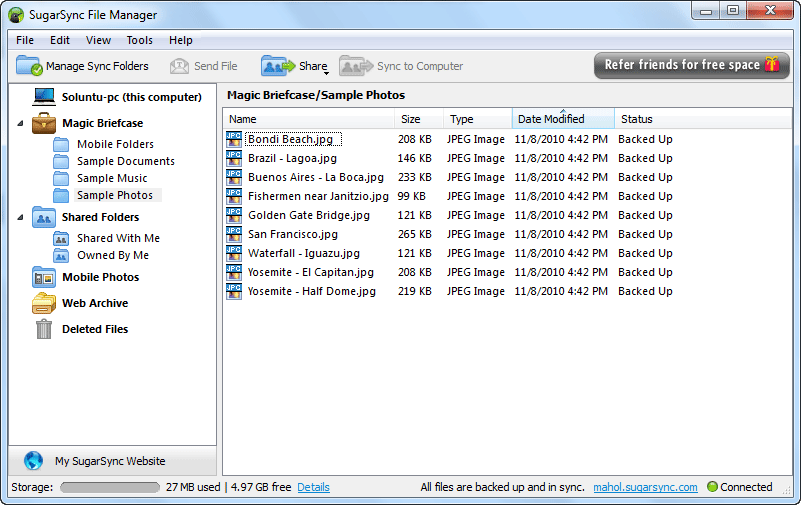Screen dimensions: 801x505
Task: Open the View menu
Action: (x=98, y=40)
